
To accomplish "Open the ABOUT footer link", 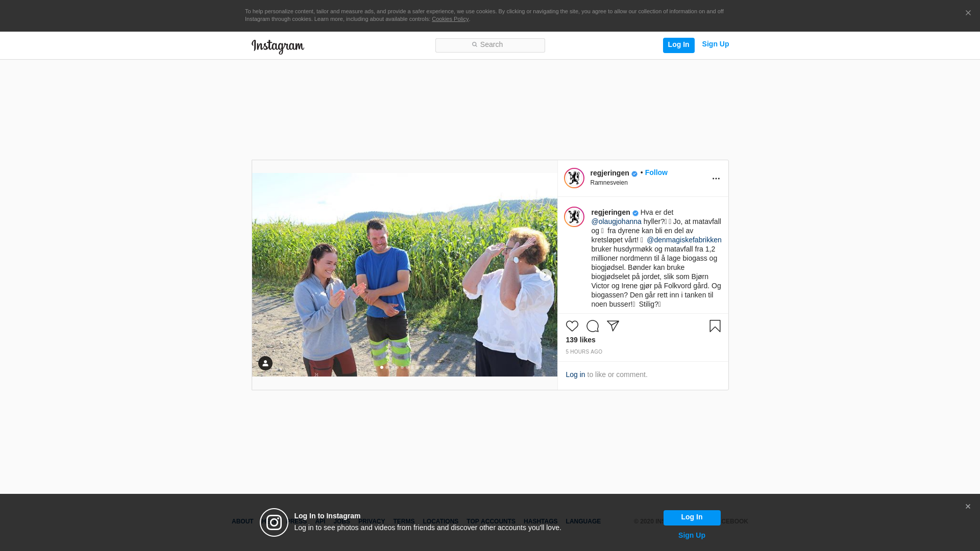I will coord(242,521).
